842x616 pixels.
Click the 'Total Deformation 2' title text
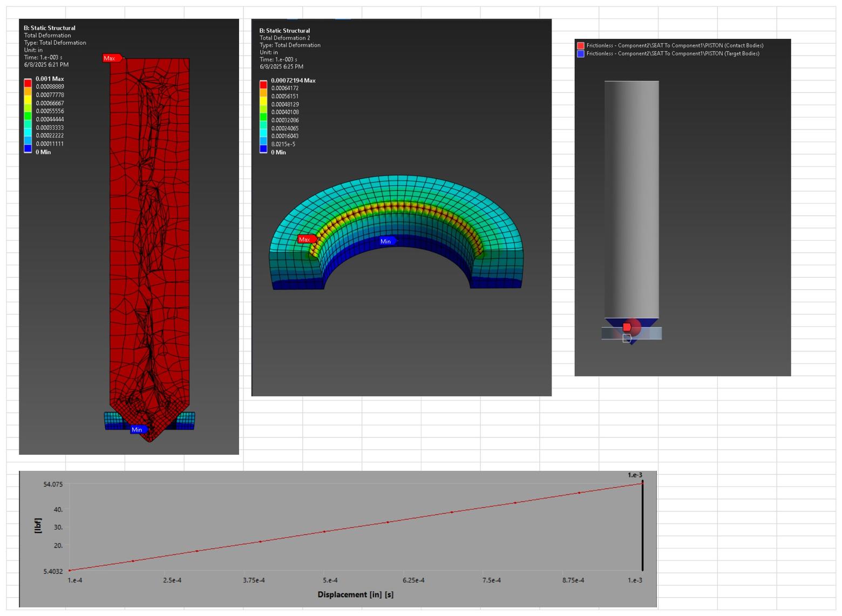[x=285, y=38]
